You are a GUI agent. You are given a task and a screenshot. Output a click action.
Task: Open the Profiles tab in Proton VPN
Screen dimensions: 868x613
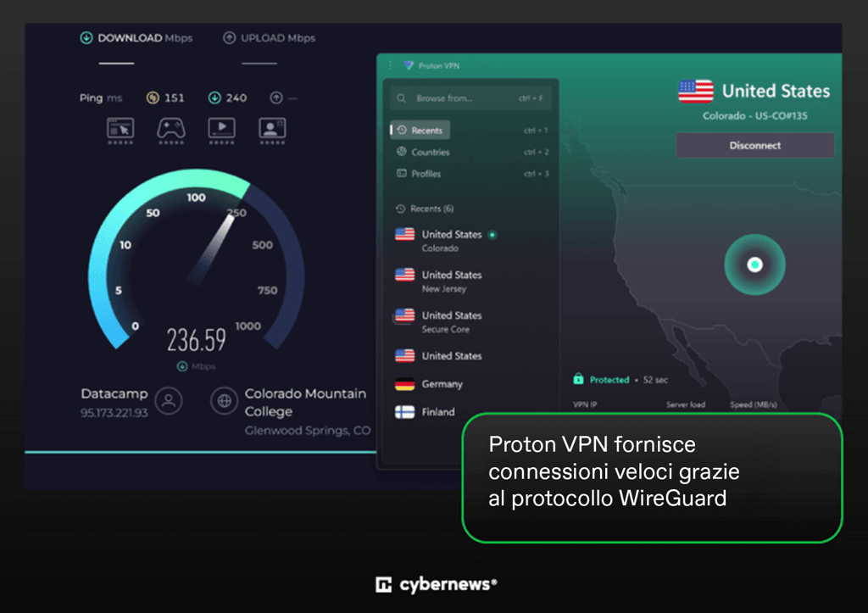tap(419, 173)
